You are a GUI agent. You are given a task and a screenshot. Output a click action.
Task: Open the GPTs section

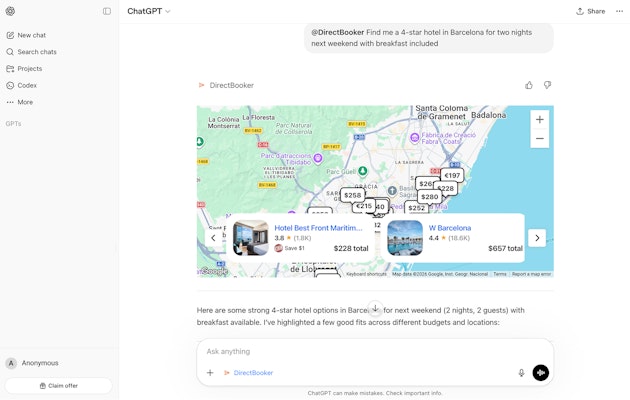[x=13, y=124]
